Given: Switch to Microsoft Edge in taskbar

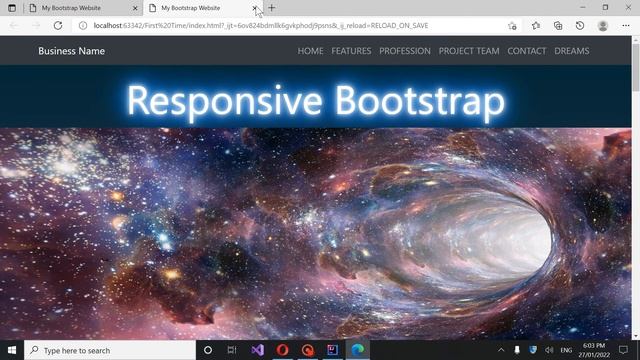Looking at the screenshot, I should point(358,350).
